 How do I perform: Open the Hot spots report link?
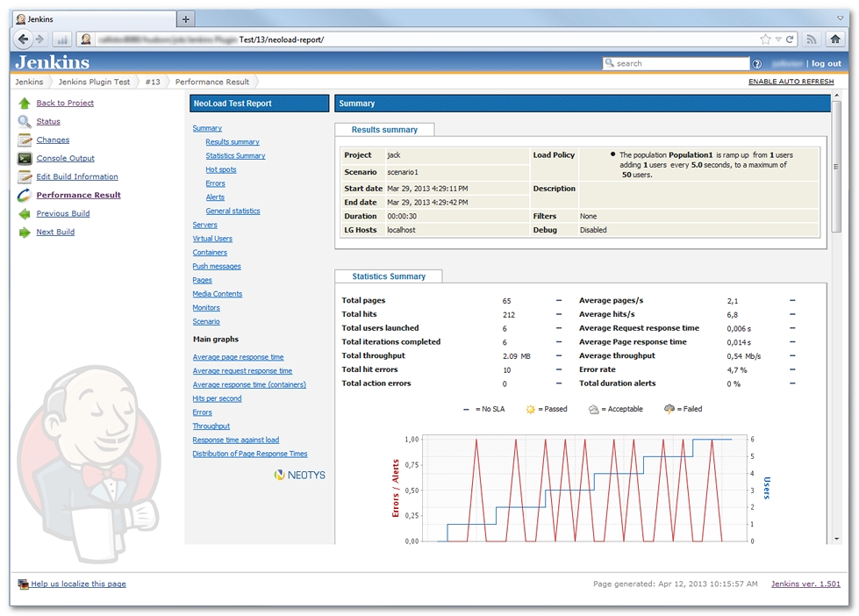(220, 169)
